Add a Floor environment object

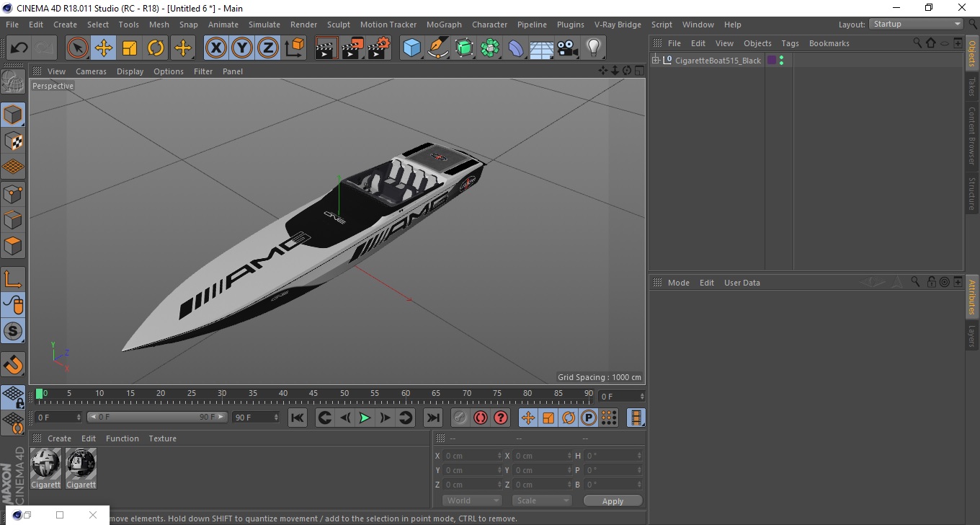pos(541,48)
